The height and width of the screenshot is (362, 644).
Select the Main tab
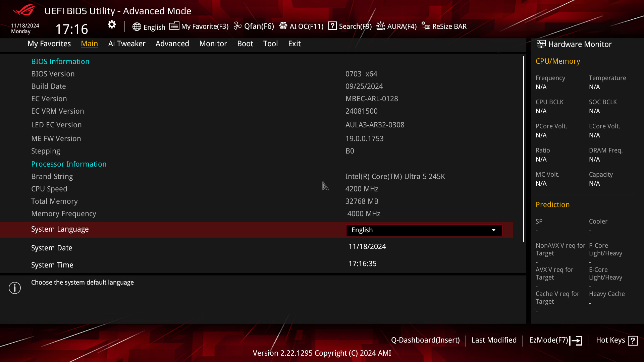click(90, 44)
